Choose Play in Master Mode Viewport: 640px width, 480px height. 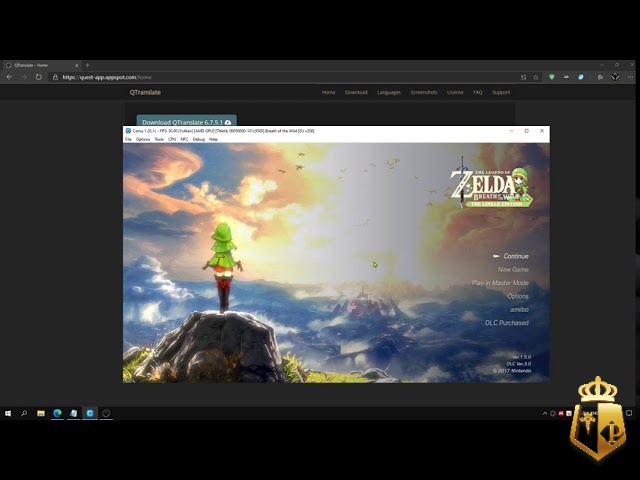pyautogui.click(x=500, y=283)
